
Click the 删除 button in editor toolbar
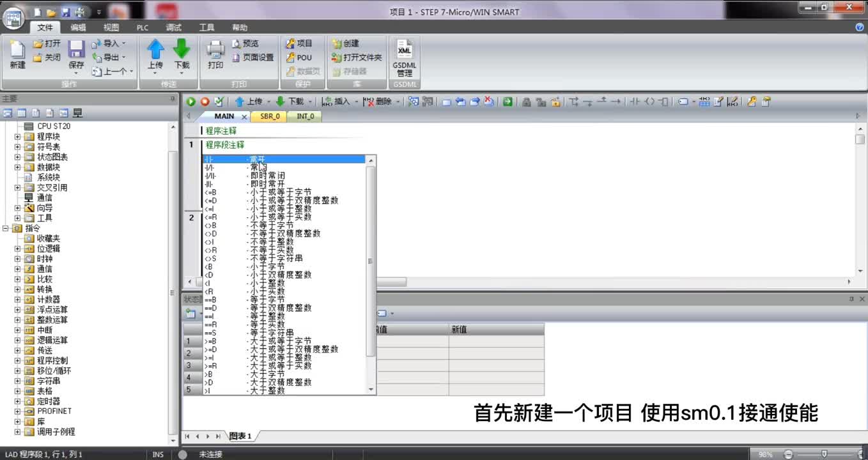(378, 102)
